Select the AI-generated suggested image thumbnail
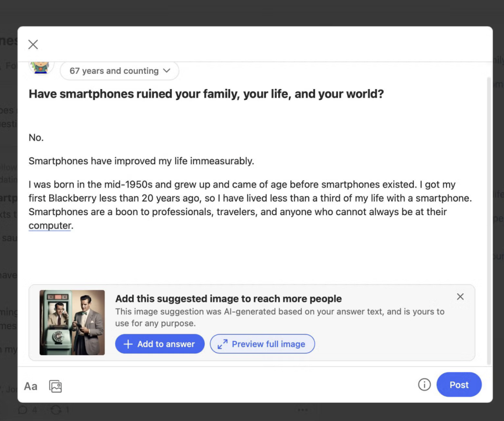504x421 pixels. point(72,323)
